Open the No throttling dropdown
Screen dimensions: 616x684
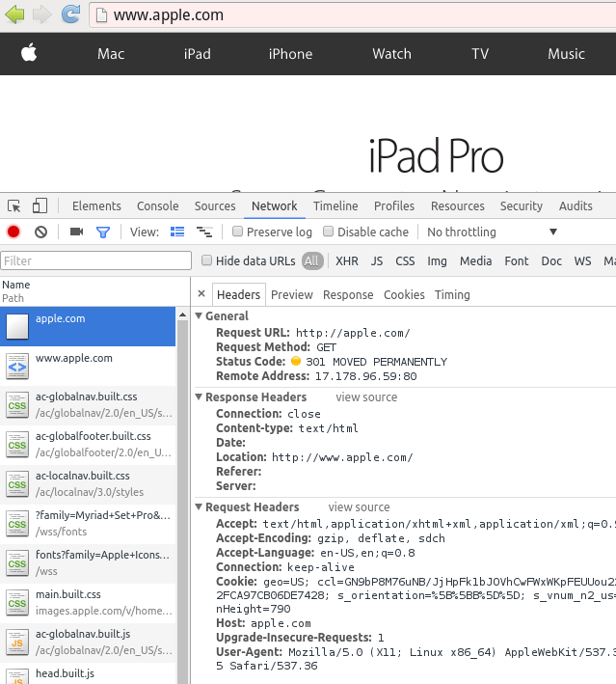click(x=492, y=232)
